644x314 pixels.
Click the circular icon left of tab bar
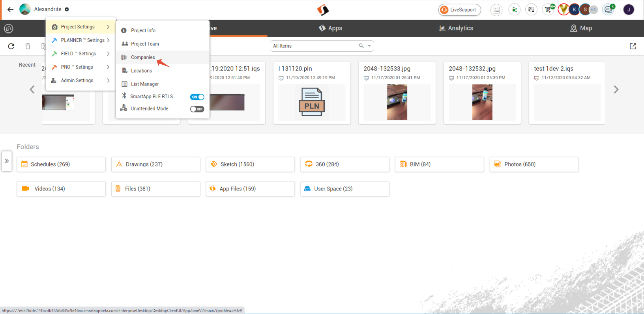8,28
